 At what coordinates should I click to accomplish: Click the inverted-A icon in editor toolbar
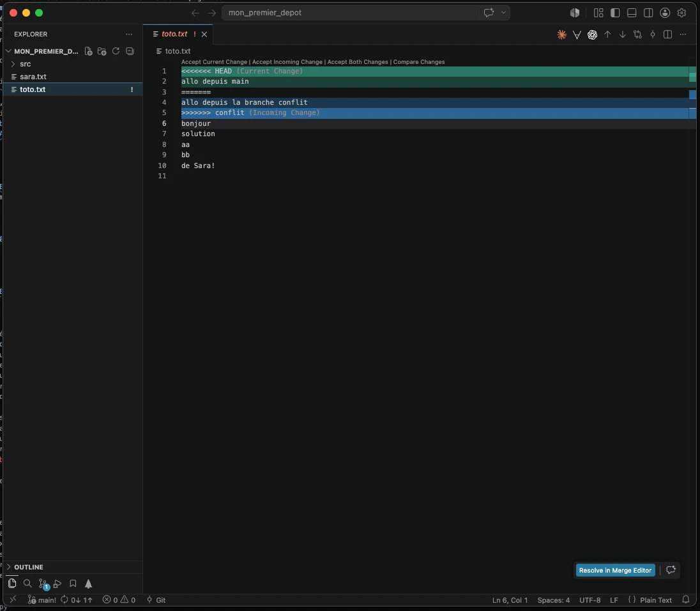click(577, 35)
